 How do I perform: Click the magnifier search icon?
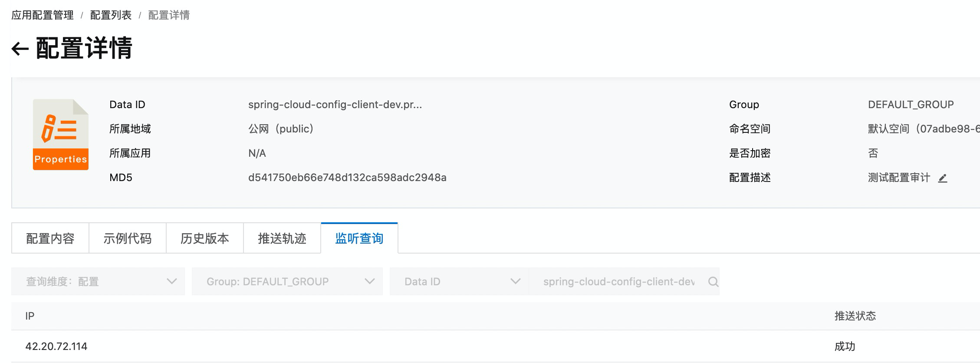[713, 282]
